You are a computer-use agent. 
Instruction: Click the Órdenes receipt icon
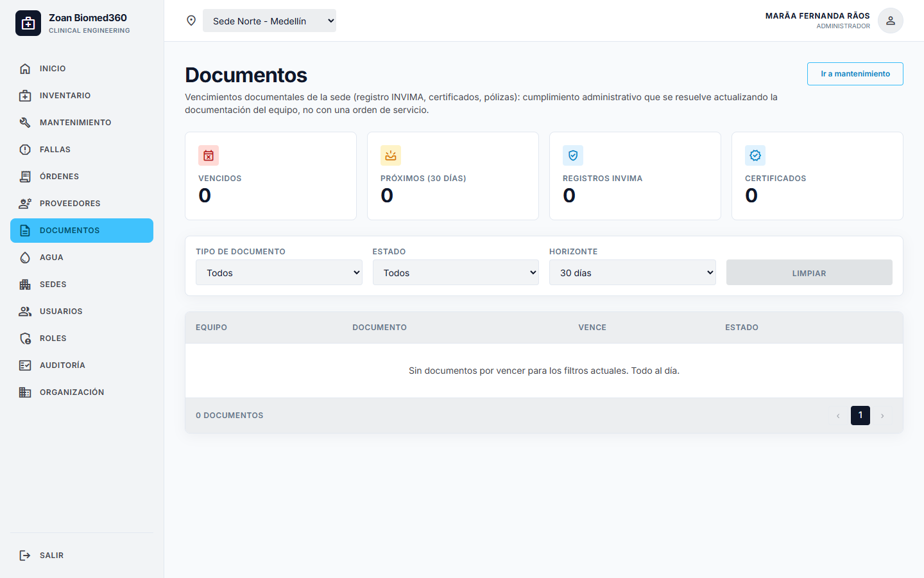(x=25, y=177)
